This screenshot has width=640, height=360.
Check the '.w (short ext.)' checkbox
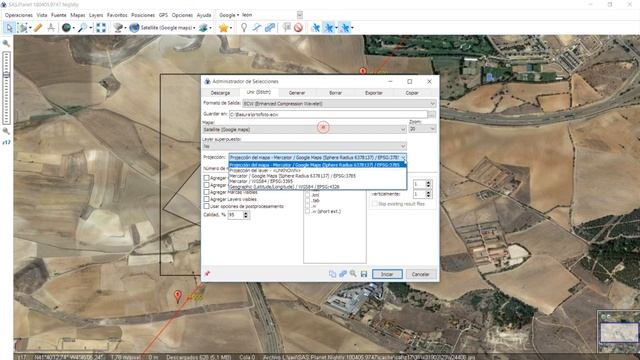pos(307,211)
